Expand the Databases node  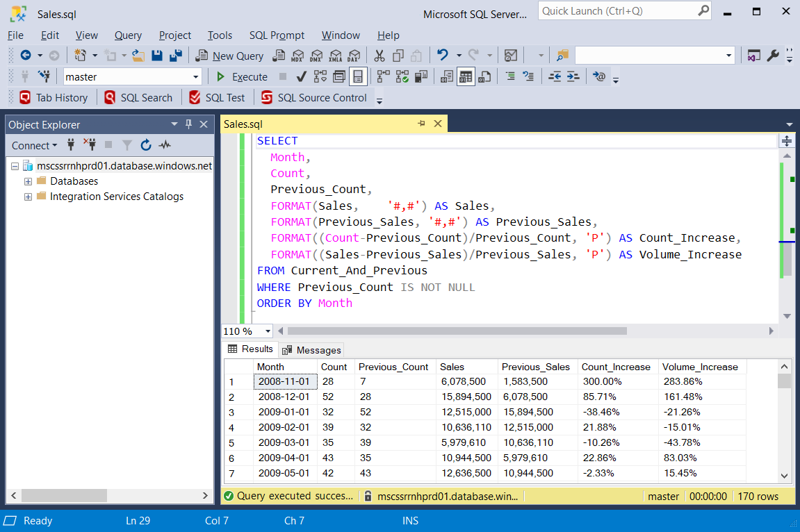pos(27,181)
